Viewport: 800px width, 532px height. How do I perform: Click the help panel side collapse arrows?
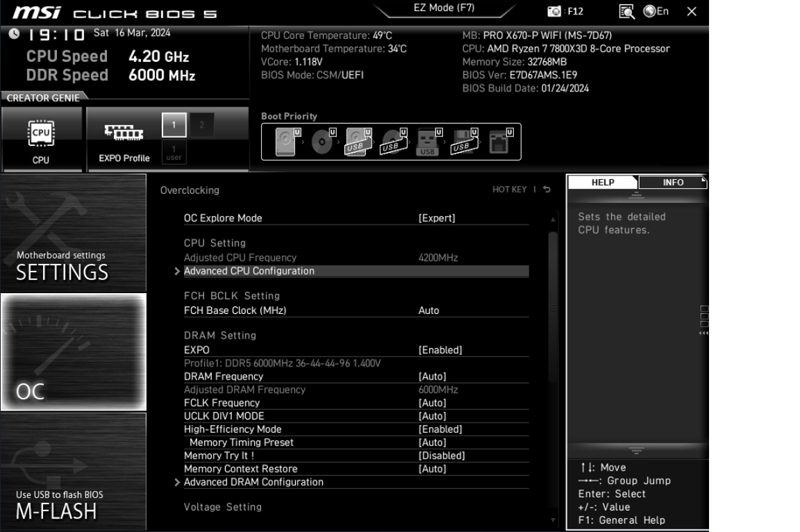[x=703, y=333]
